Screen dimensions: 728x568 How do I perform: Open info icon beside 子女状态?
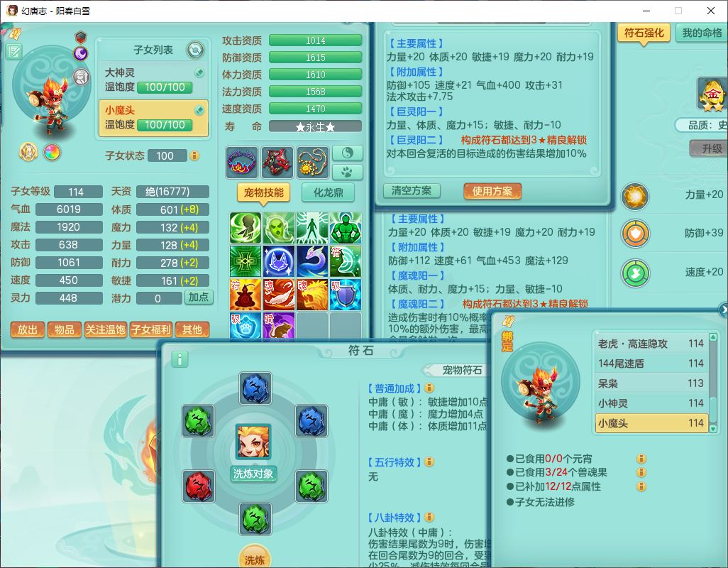tap(194, 155)
